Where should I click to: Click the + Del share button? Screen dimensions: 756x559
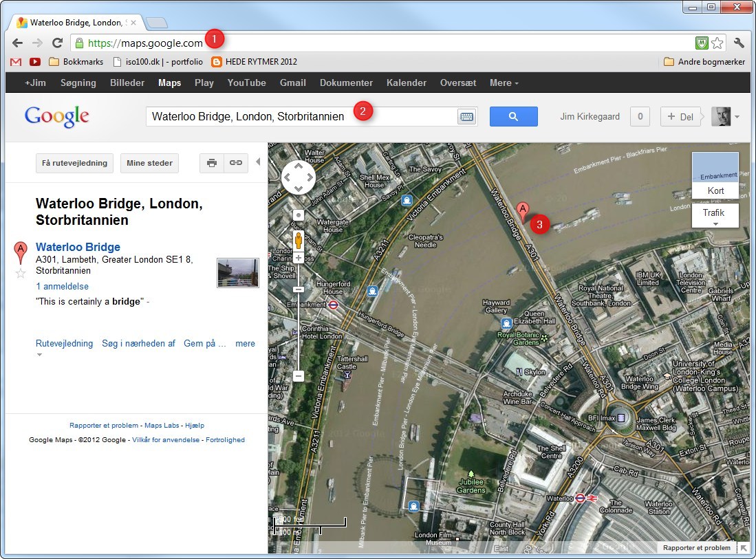[x=680, y=117]
